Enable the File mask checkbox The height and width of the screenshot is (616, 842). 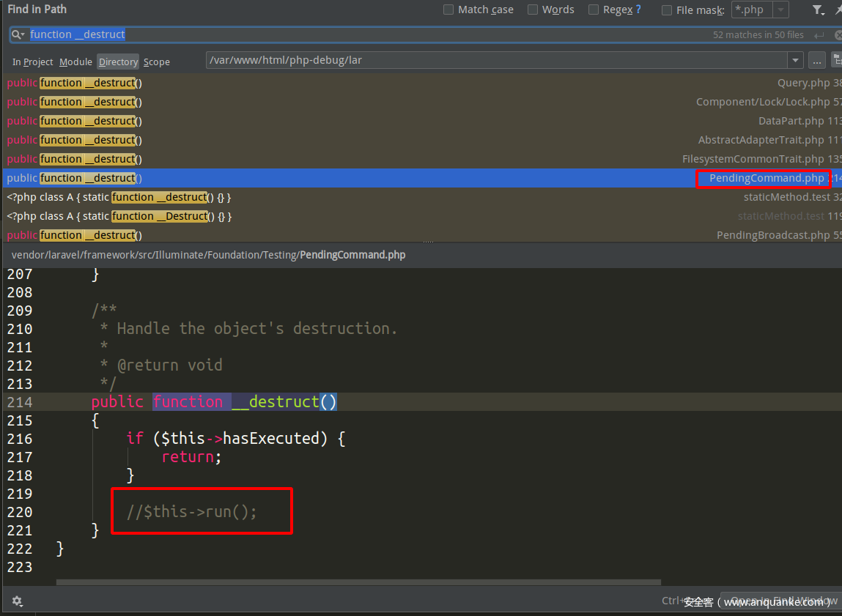click(667, 10)
